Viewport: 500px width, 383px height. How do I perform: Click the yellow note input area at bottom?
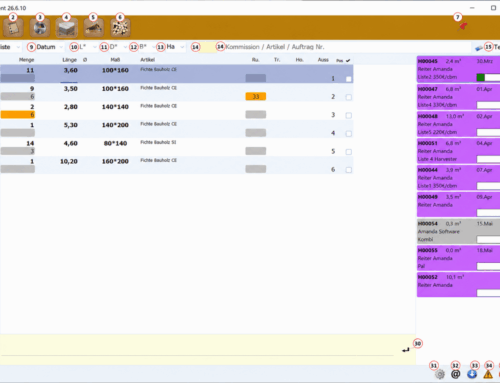click(x=207, y=349)
